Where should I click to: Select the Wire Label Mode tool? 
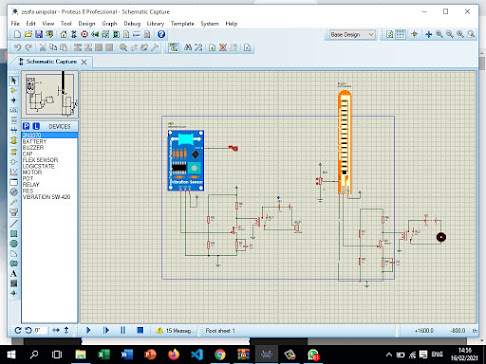[x=14, y=110]
